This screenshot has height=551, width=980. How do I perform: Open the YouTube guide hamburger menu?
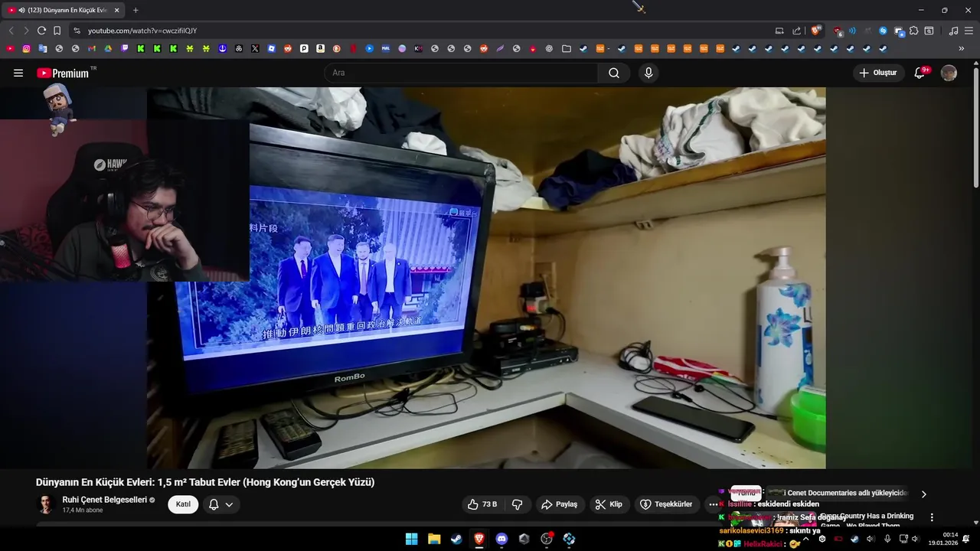[x=18, y=73]
